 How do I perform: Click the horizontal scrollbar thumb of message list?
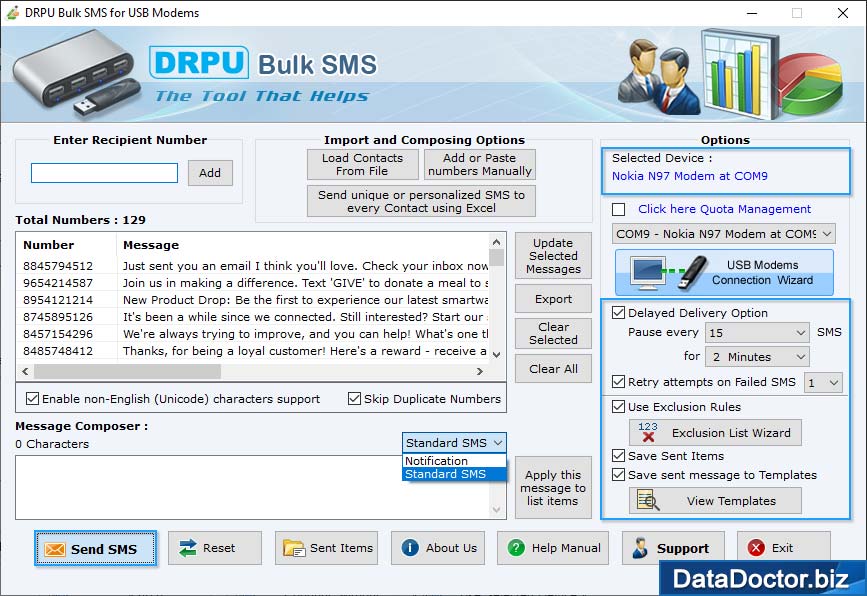point(128,372)
